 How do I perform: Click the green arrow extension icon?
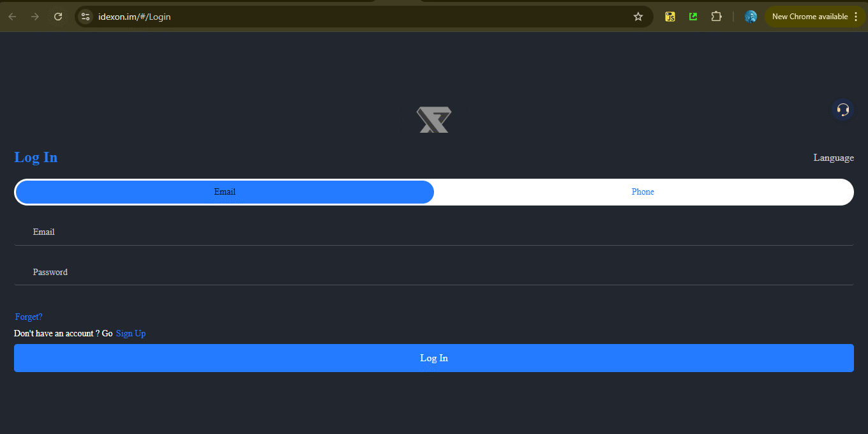tap(693, 17)
